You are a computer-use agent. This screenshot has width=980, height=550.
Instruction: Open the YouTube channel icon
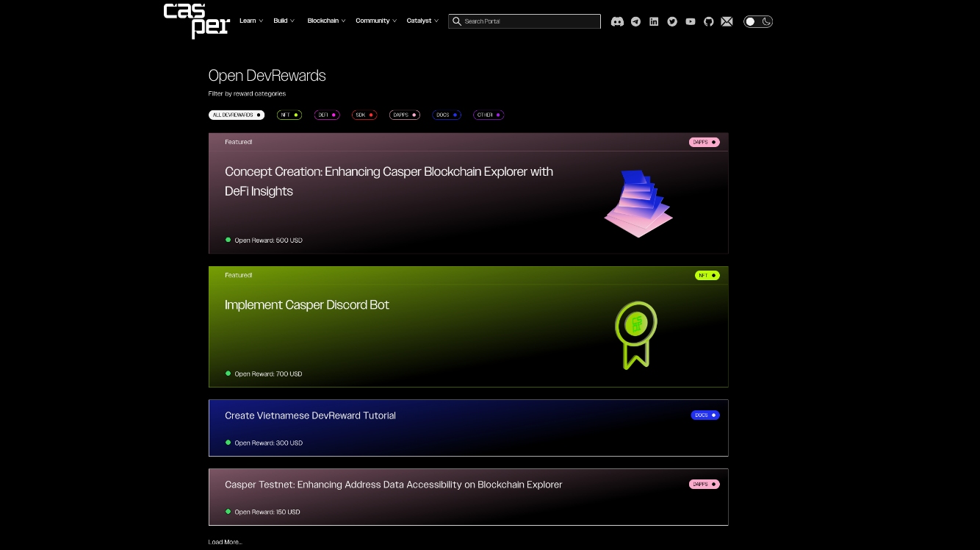click(691, 21)
